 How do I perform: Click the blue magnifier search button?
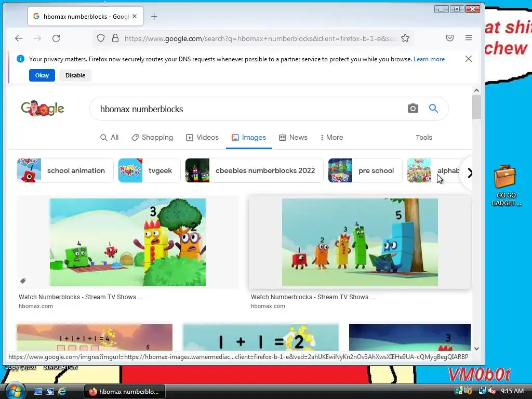pos(433,108)
